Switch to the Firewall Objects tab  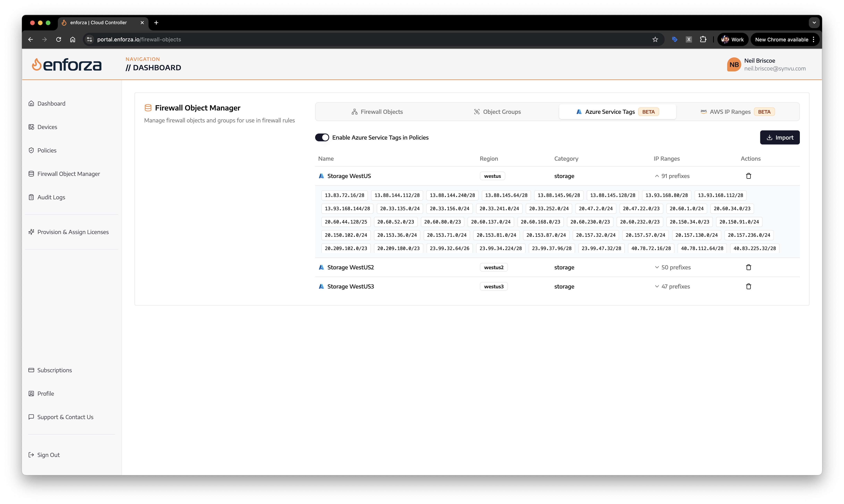point(377,112)
